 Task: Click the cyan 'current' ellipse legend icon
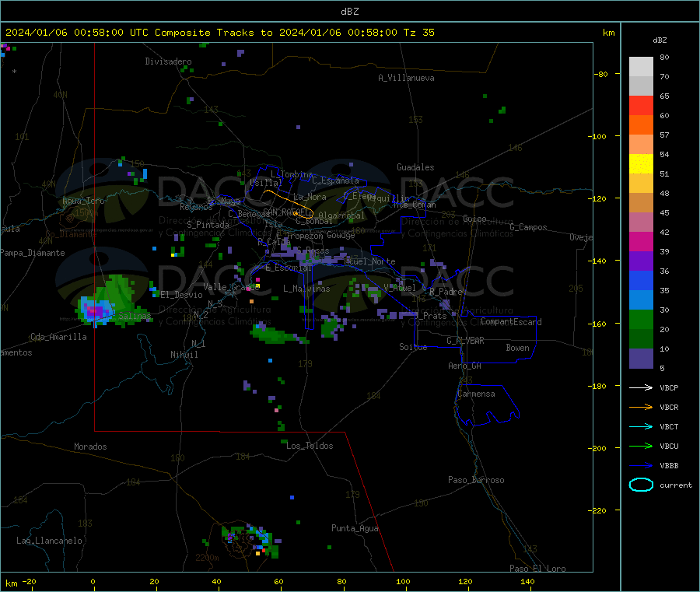point(641,485)
